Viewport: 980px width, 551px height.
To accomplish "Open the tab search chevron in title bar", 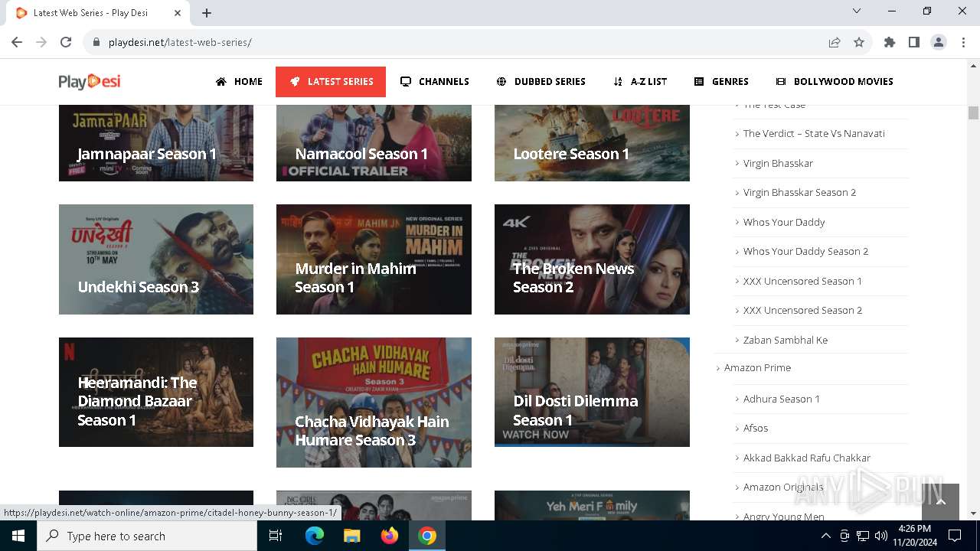I will pyautogui.click(x=857, y=11).
